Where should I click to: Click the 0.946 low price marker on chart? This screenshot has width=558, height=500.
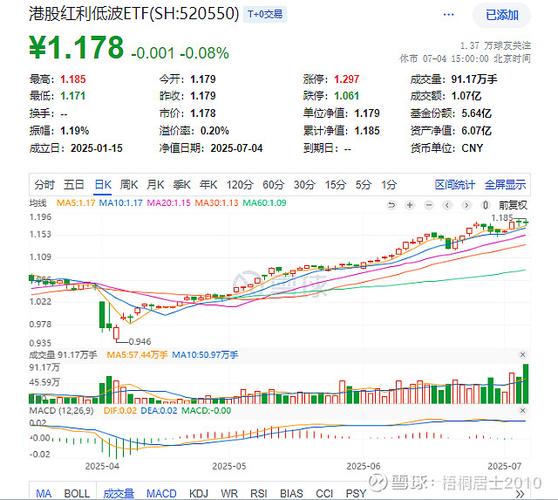[140, 342]
